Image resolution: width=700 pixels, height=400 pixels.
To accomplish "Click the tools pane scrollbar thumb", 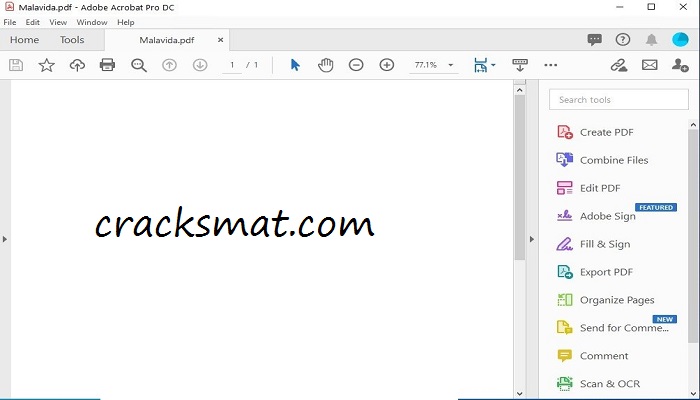I will tap(693, 237).
